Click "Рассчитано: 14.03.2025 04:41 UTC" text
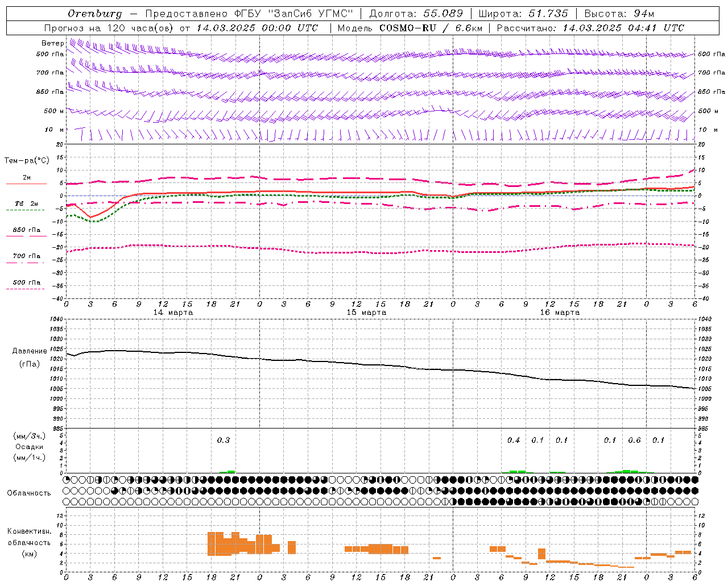 coord(590,28)
